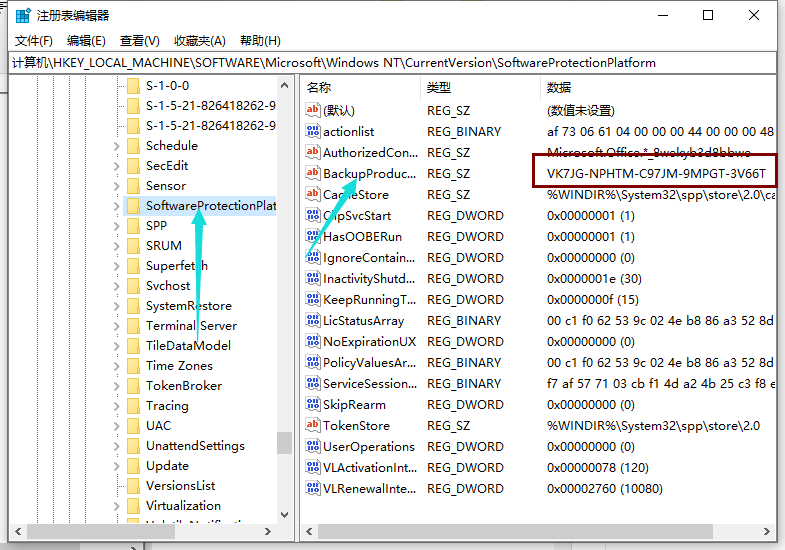Click the binary icon next to actionlist
This screenshot has height=550, width=785.
313,131
